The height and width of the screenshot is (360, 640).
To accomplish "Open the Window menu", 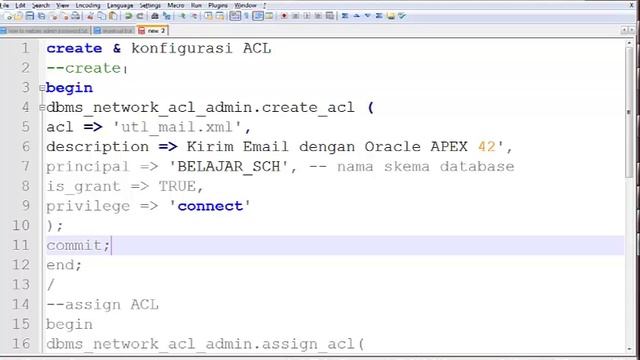I will 245,5.
